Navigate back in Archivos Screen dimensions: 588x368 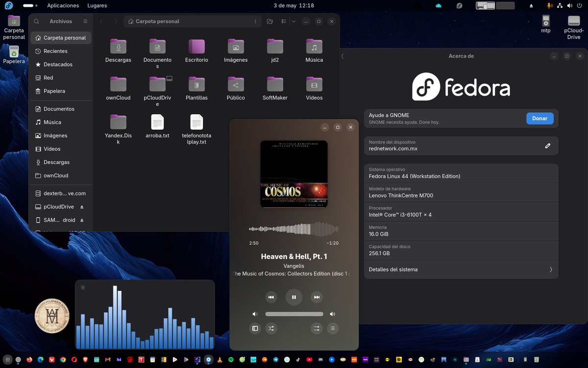[x=101, y=21]
